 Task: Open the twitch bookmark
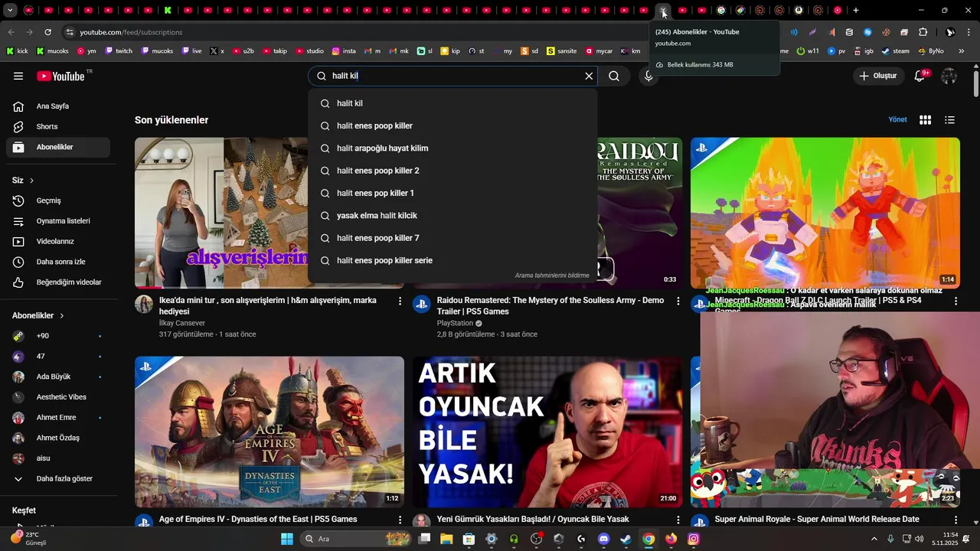118,51
